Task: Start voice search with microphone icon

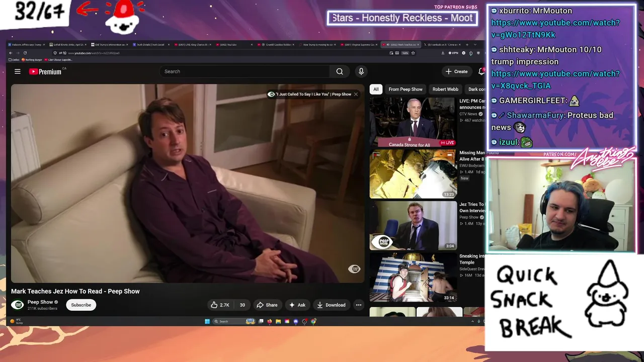Action: [361, 71]
